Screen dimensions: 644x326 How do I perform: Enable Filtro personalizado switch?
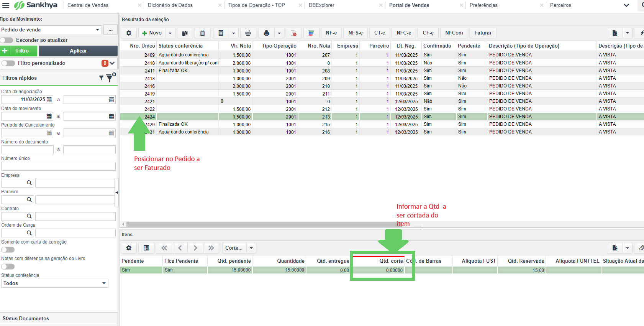click(x=8, y=63)
